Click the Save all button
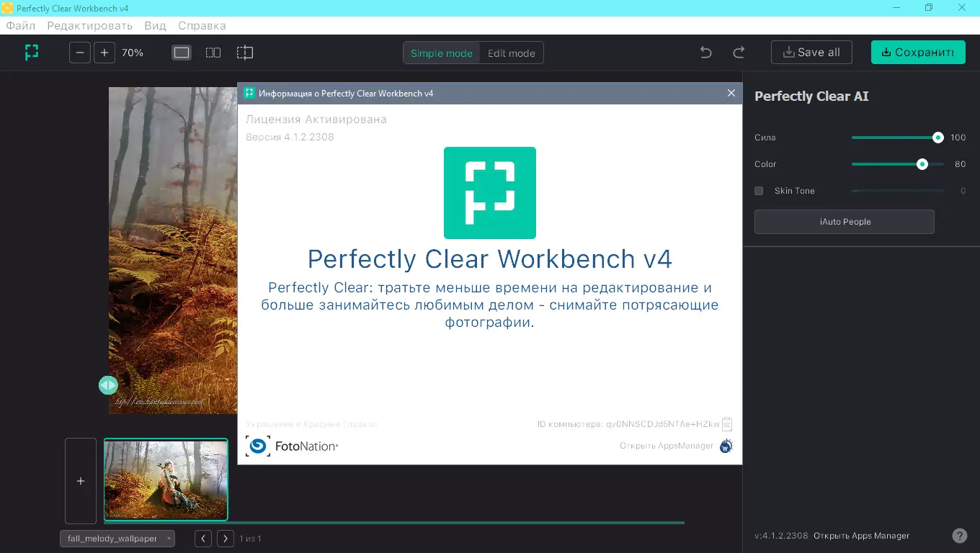Viewport: 980px width, 553px height. tap(811, 53)
